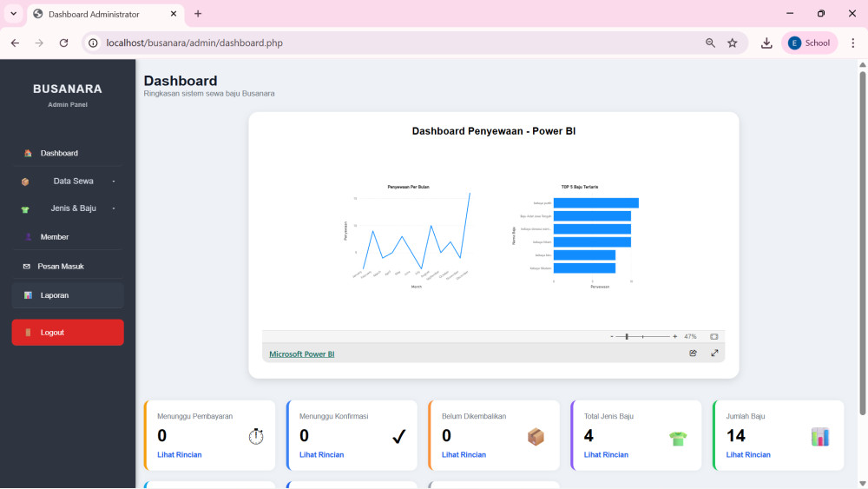The image size is (868, 489).
Task: Click the Power BI share icon
Action: 693,353
